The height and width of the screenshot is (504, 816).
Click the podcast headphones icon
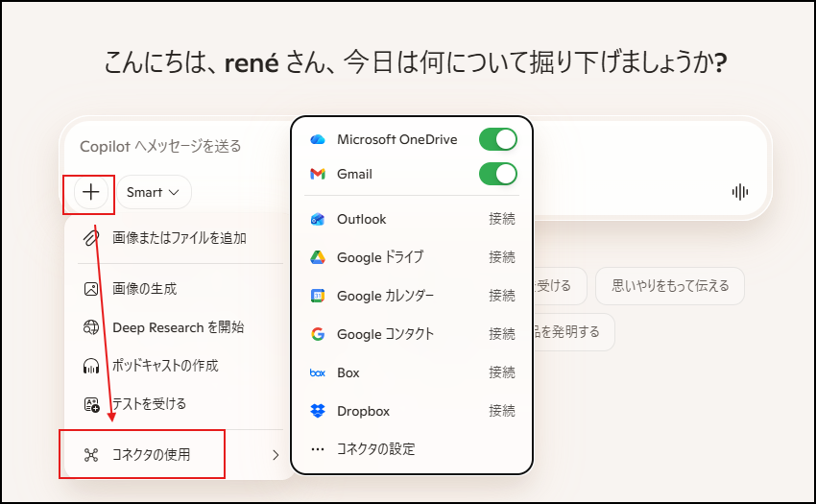(91, 366)
